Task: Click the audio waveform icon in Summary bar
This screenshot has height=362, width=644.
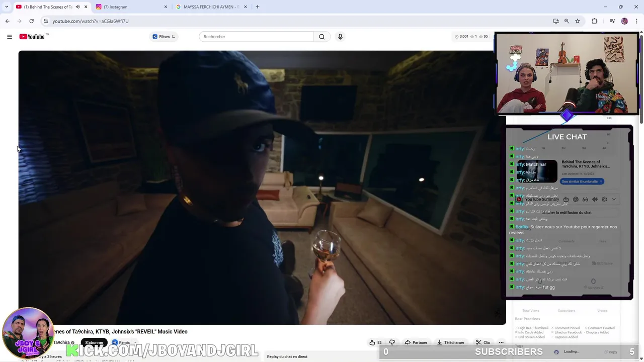Action: (595, 200)
